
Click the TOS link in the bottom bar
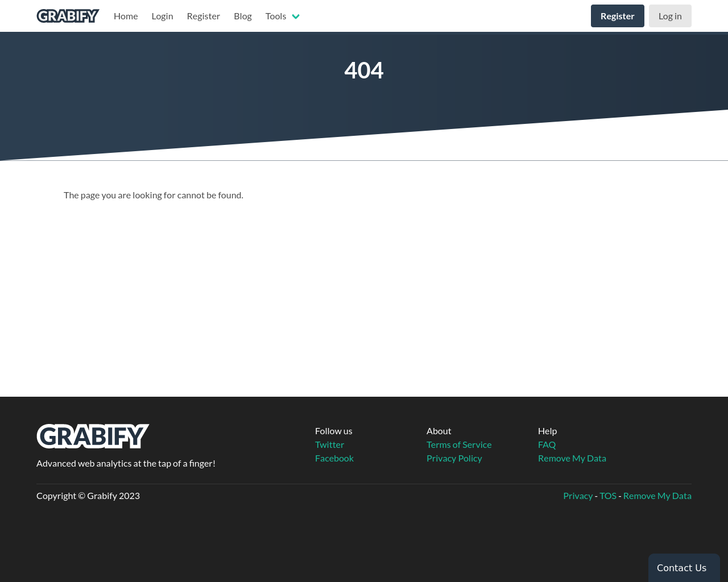[608, 496]
